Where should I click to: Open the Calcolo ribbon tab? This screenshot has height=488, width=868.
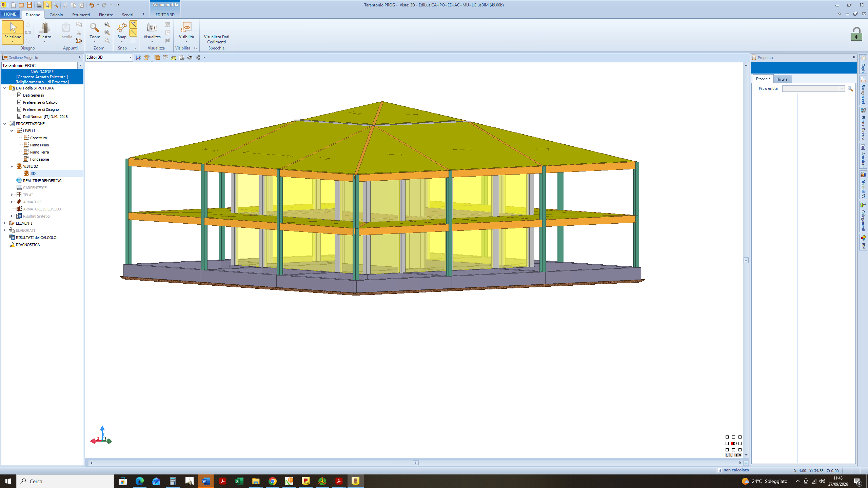pyautogui.click(x=56, y=15)
